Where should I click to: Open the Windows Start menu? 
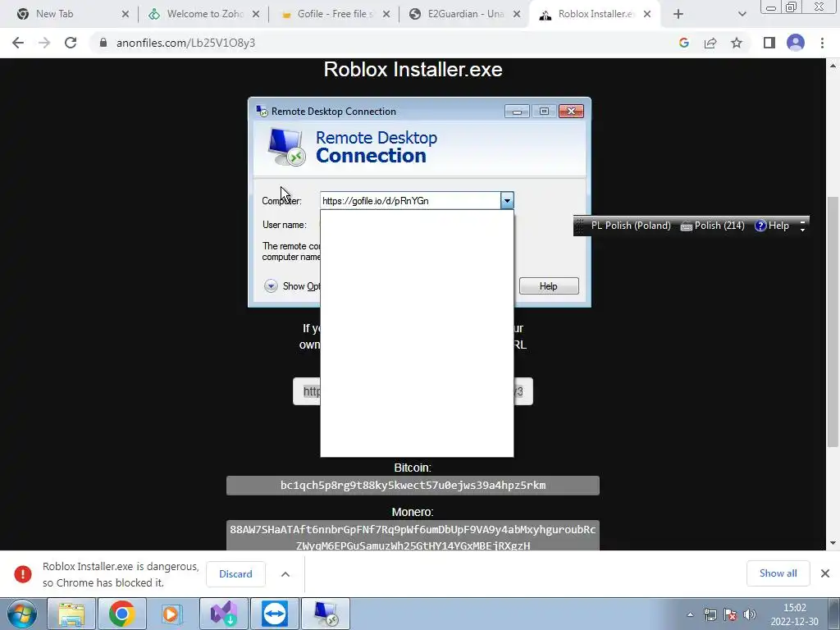[21, 614]
